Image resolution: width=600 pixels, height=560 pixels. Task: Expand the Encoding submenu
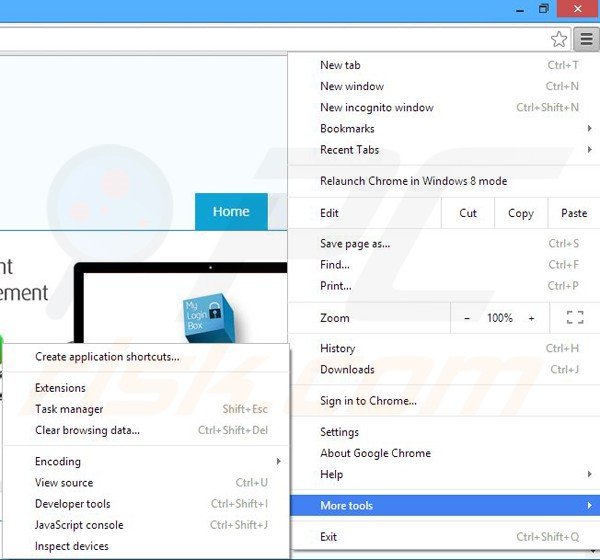coord(146,462)
